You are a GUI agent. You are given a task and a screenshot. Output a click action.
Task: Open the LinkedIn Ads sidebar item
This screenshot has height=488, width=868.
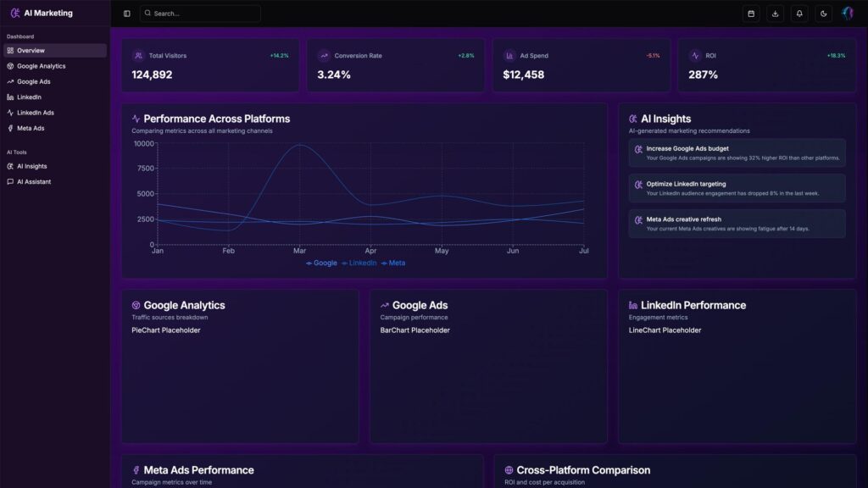pyautogui.click(x=54, y=113)
